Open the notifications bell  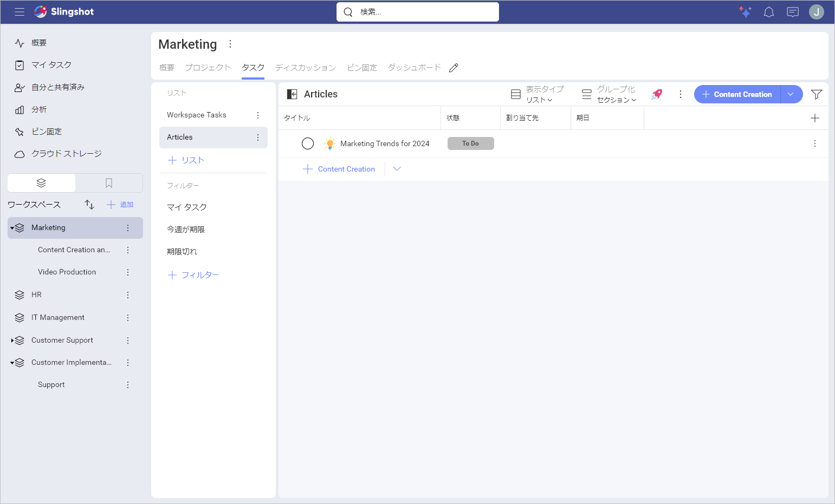769,12
